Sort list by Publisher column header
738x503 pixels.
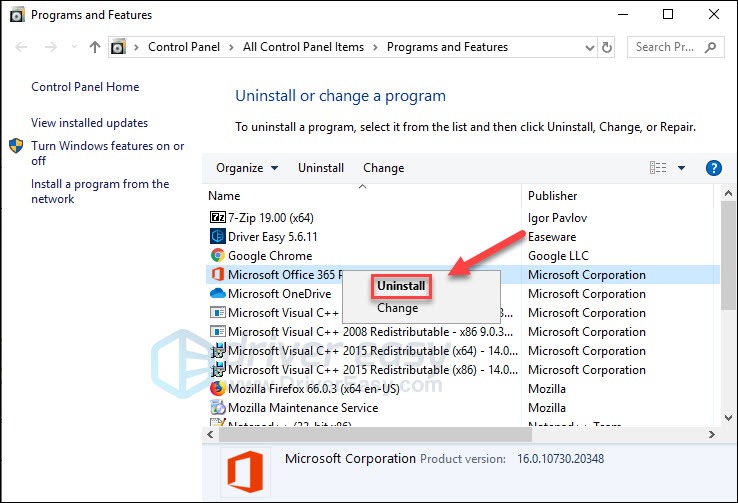point(553,196)
